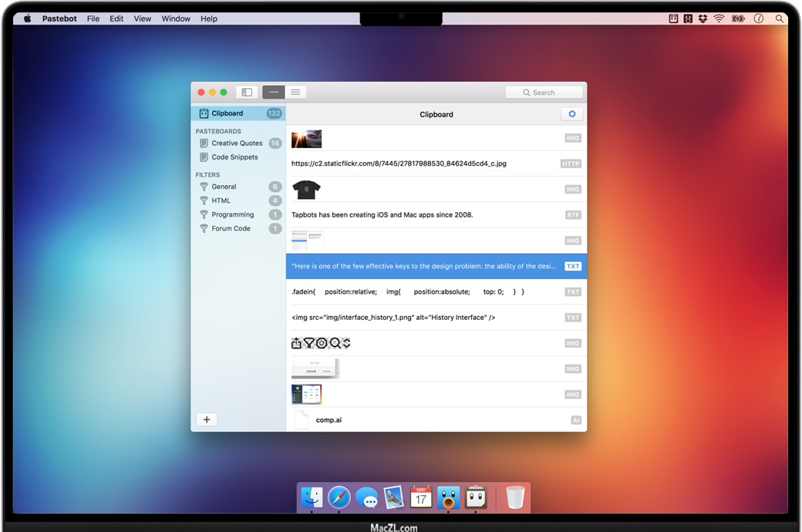Open the Edit menu

(x=116, y=19)
